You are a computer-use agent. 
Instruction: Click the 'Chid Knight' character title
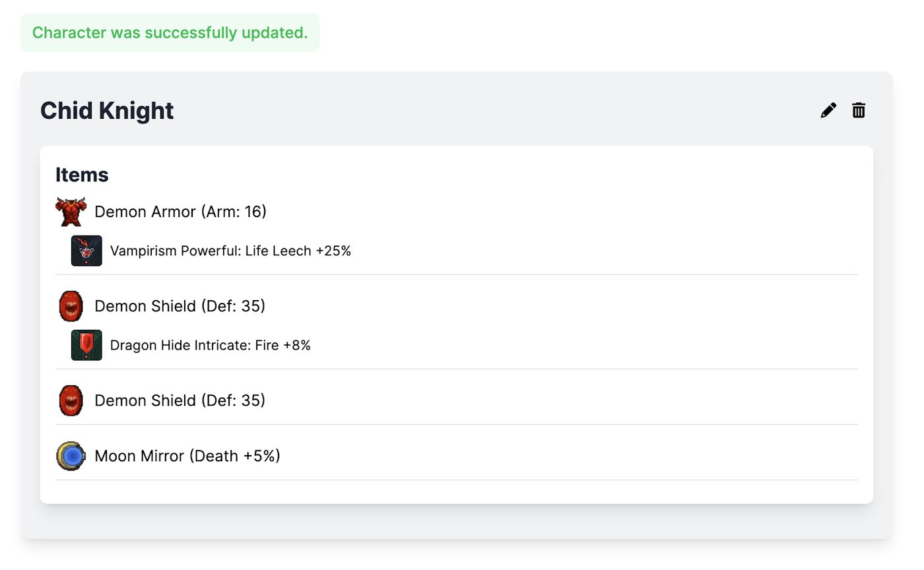107,111
